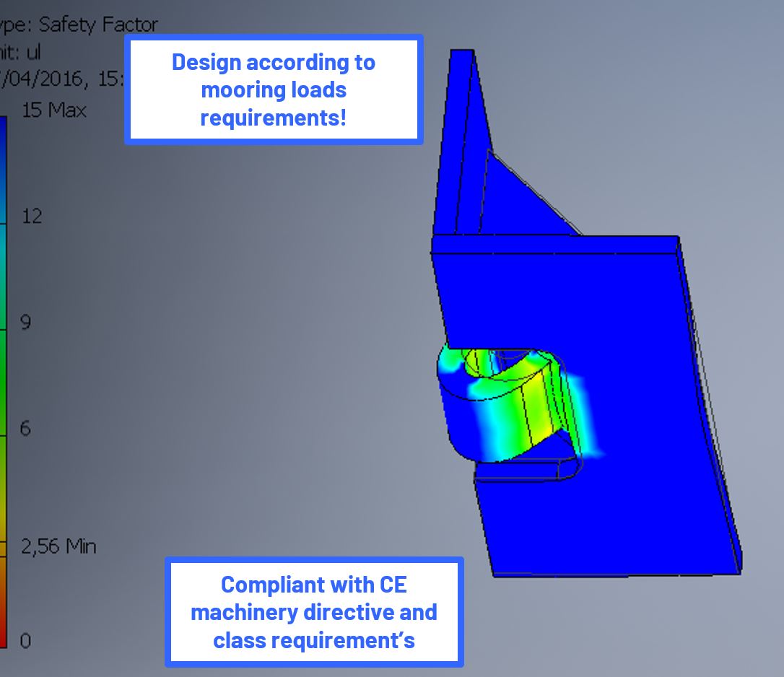Click the "12" legend tick label
This screenshot has width=784, height=677.
pyautogui.click(x=31, y=216)
